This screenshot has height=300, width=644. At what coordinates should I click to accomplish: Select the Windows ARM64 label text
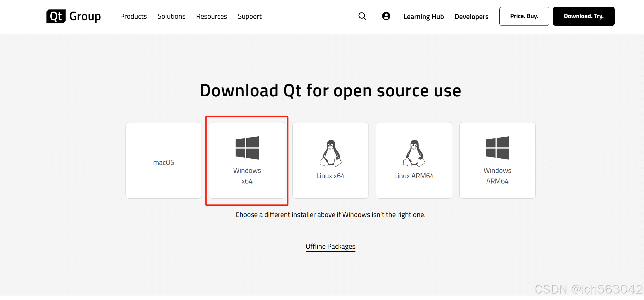pos(498,176)
